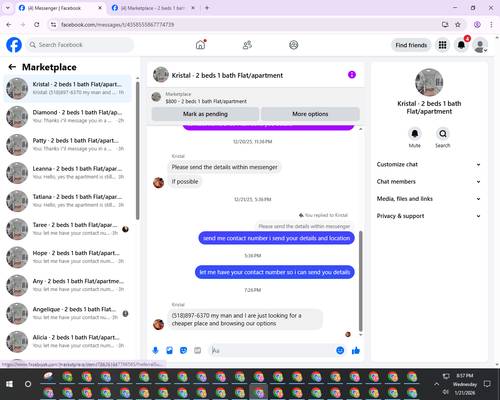Open the notifications bell with badge
500x400 pixels.
point(461,45)
